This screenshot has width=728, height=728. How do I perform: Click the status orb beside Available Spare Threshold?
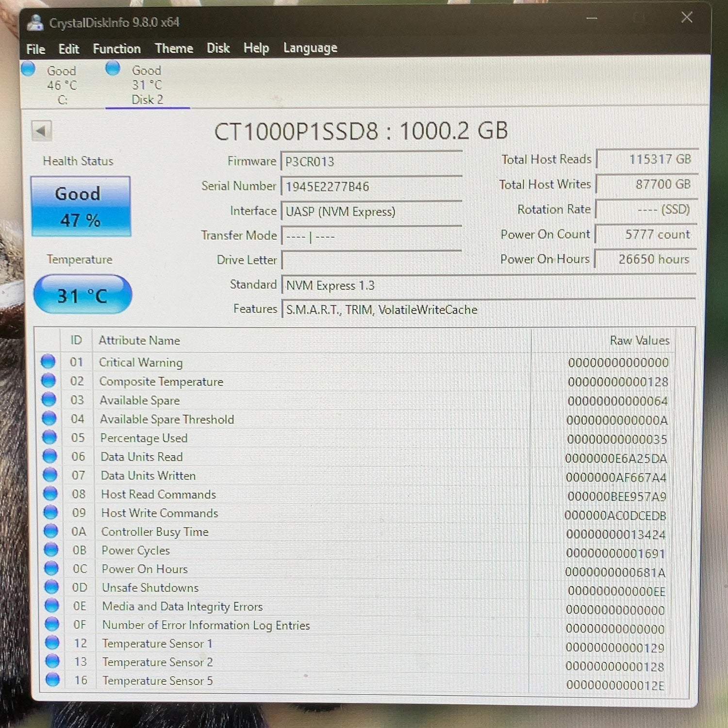click(x=49, y=418)
